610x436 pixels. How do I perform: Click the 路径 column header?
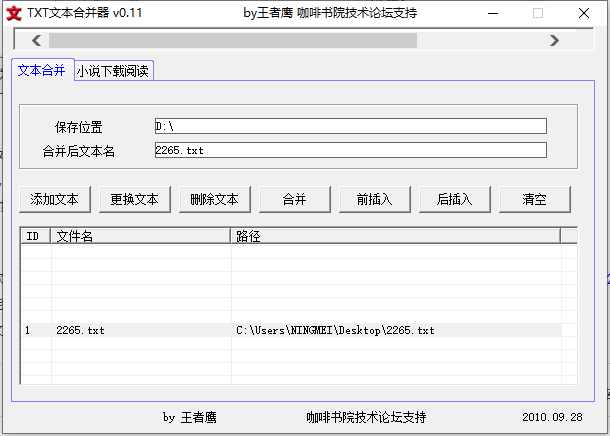click(395, 236)
